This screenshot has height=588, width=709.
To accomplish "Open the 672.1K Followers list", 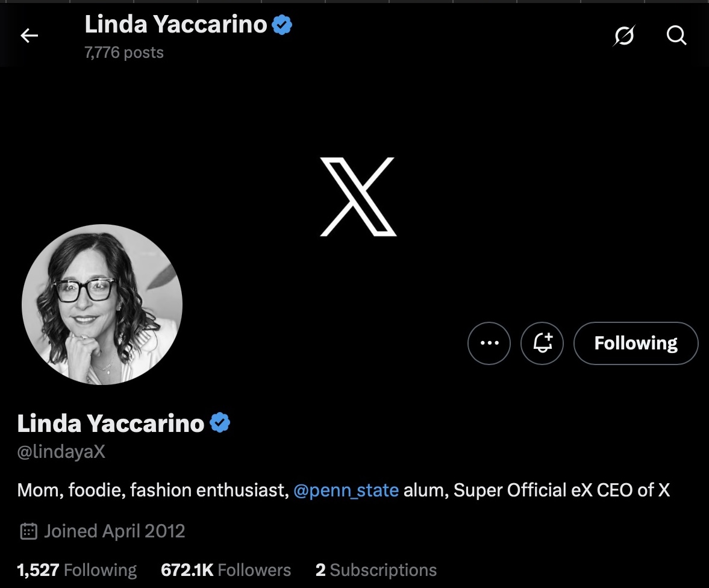I will [x=225, y=569].
